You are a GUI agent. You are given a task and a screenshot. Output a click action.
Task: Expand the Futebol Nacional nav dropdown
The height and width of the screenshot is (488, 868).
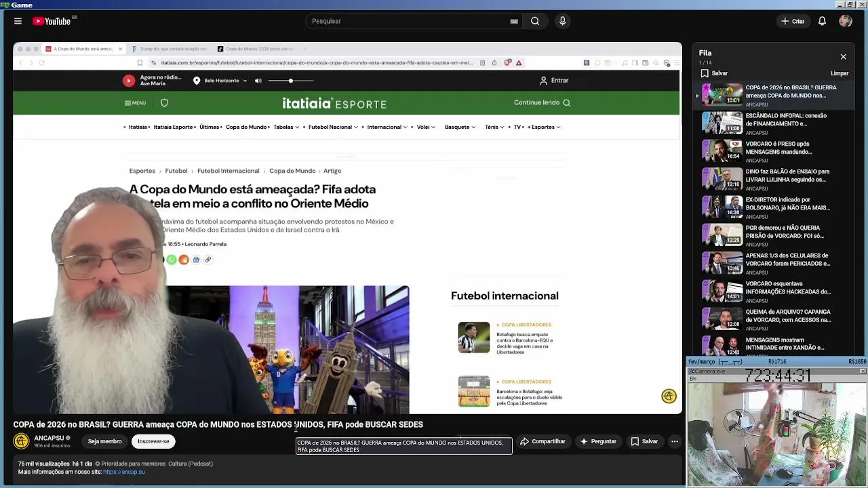point(333,127)
